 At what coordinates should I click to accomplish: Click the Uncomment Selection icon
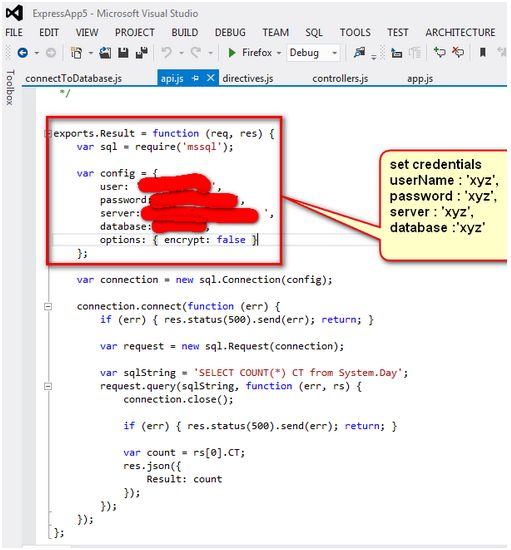(458, 53)
